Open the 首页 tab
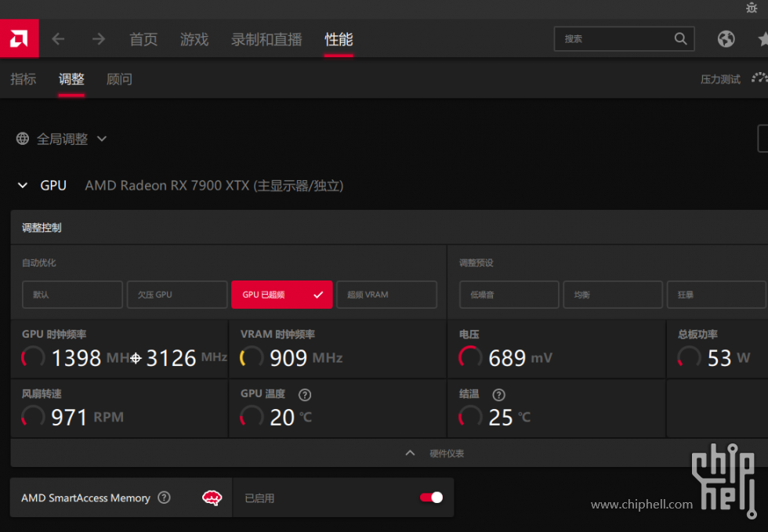768x532 pixels. 143,39
